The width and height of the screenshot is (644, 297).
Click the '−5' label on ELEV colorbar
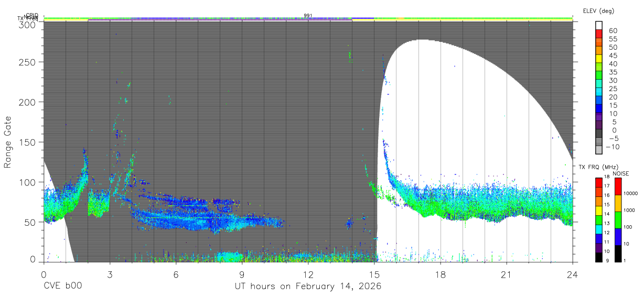(614, 138)
